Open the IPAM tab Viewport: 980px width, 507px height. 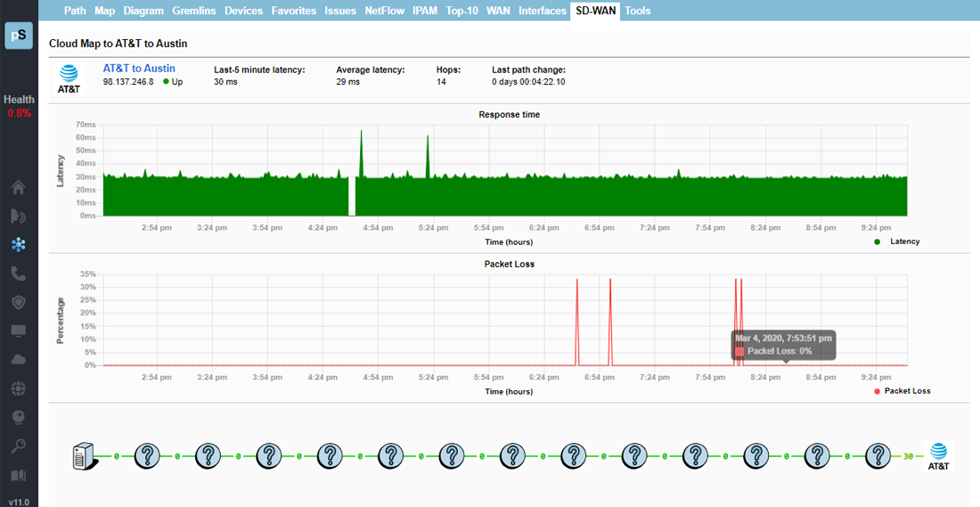(425, 11)
